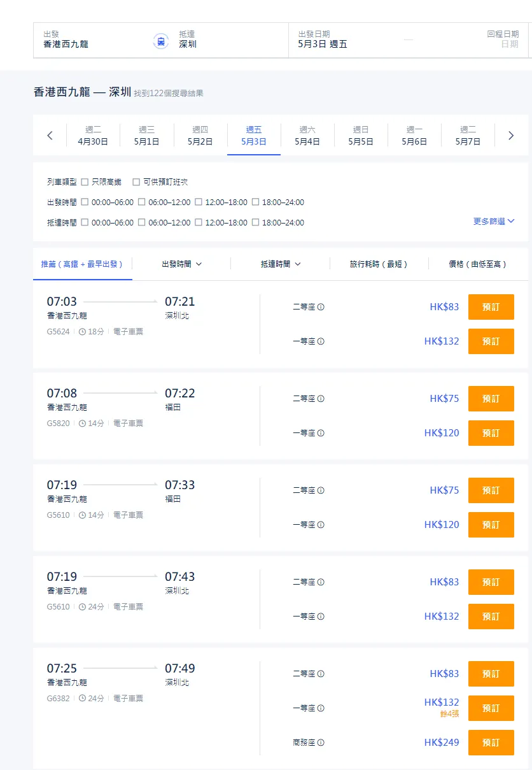This screenshot has height=770, width=532.
Task: Enable the 只限高鐵 filter checkbox
Action: tap(86, 182)
